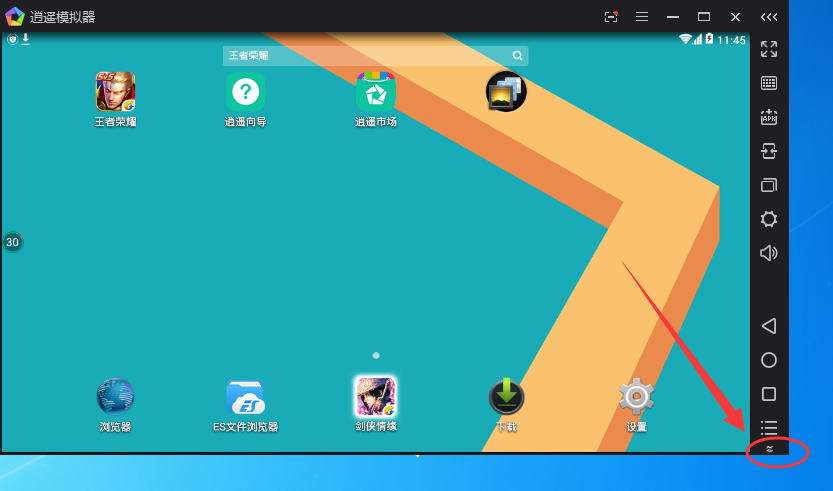Viewport: 833px width, 491px height.
Task: Open the Android 设置 settings app
Action: pos(636,396)
